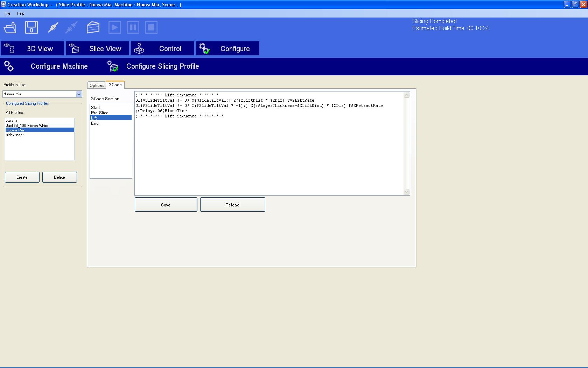Click the connect to printer plug icon
The image size is (588, 368).
[53, 27]
